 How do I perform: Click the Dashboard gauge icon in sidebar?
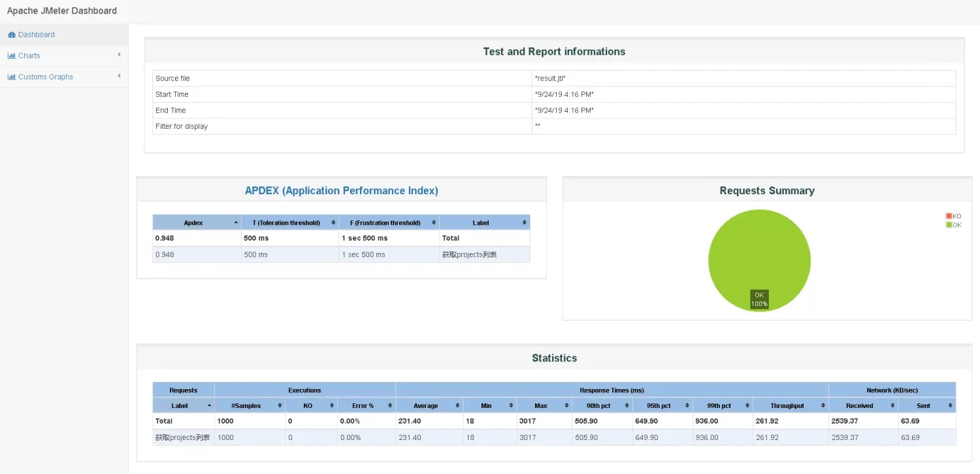[12, 35]
